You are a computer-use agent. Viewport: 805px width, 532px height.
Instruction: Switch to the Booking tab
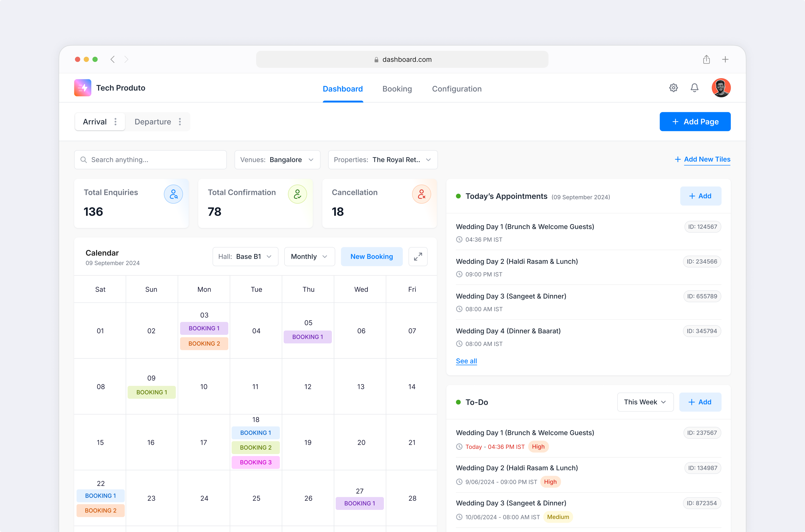397,88
